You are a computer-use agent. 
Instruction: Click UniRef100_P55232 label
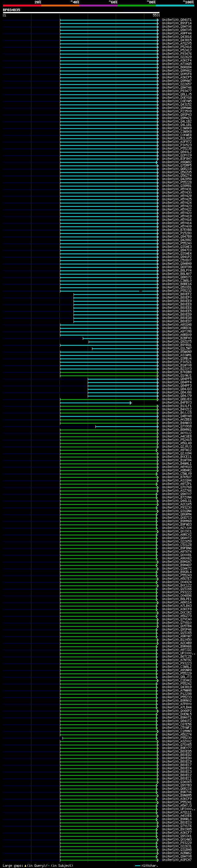click(176, 291)
